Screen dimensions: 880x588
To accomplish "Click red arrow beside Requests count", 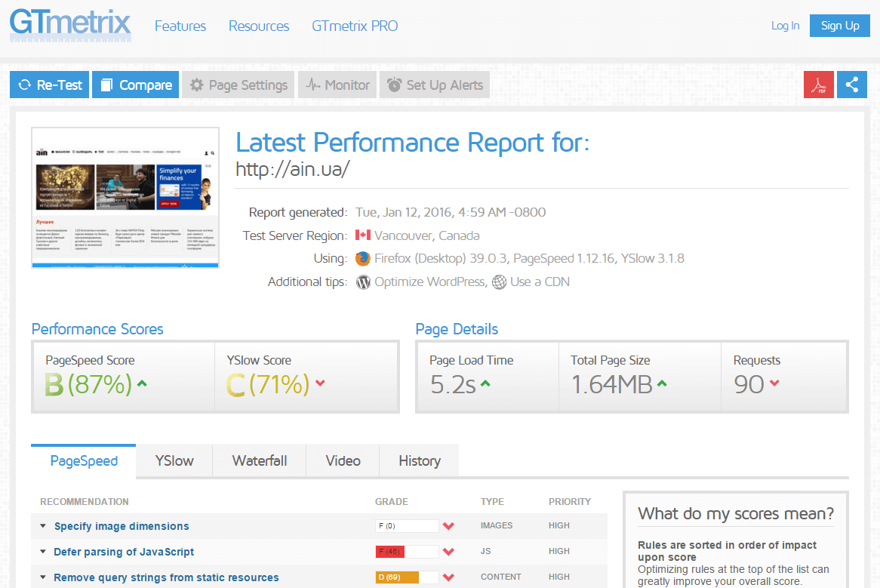I will [x=774, y=383].
